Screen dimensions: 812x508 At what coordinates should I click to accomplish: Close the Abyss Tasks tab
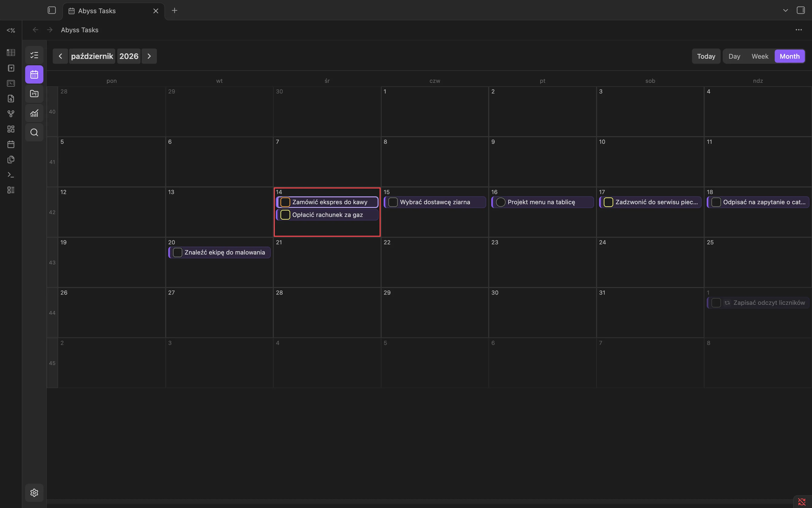156,11
